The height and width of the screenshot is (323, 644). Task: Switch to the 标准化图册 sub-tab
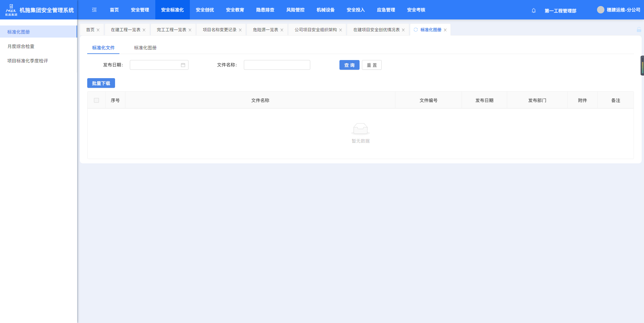coord(145,48)
